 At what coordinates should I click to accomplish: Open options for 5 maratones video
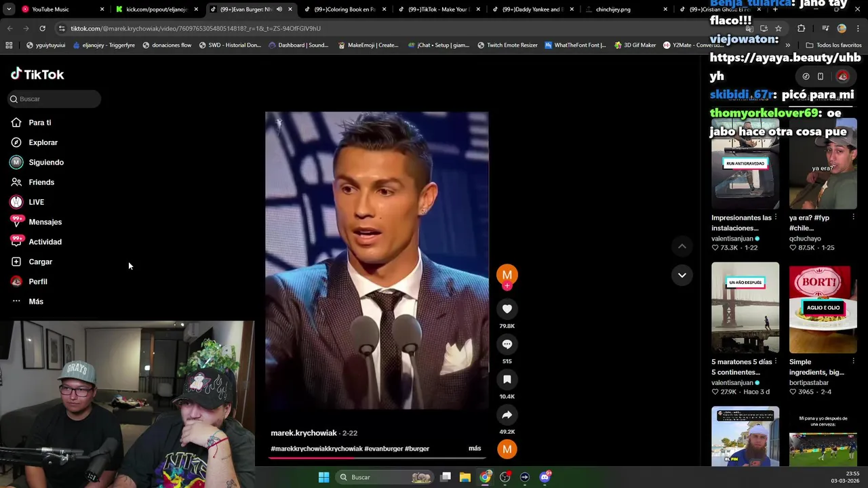pos(775,362)
